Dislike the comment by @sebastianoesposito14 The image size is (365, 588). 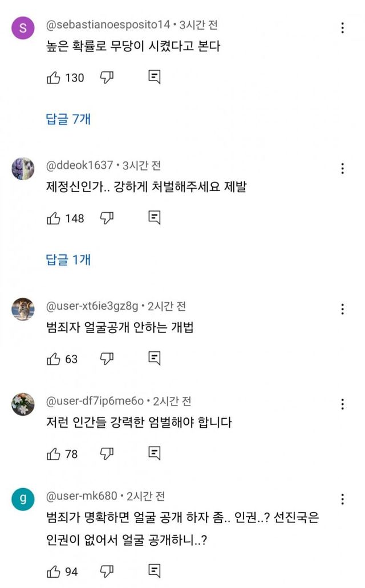click(107, 78)
